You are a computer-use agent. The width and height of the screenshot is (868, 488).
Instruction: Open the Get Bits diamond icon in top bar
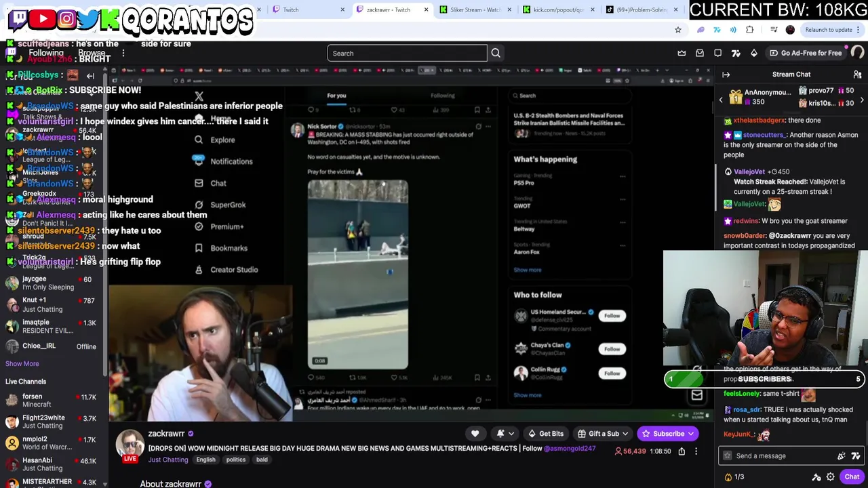(754, 53)
